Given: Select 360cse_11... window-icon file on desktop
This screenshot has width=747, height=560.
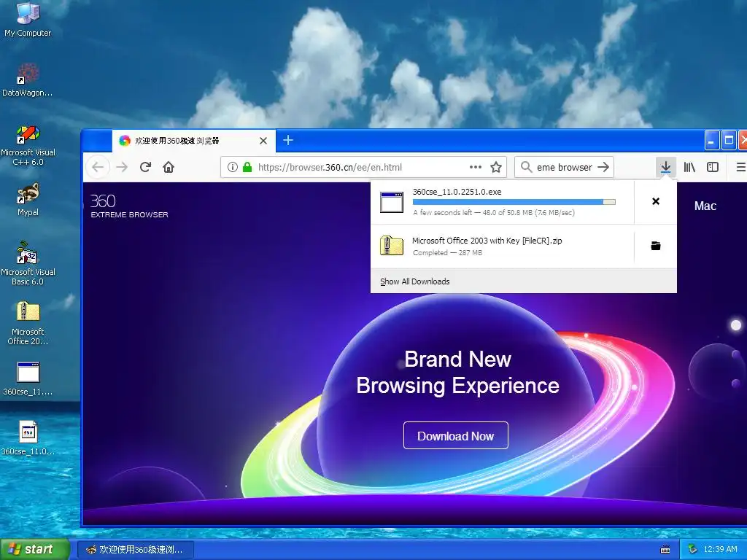Looking at the screenshot, I should [28, 379].
